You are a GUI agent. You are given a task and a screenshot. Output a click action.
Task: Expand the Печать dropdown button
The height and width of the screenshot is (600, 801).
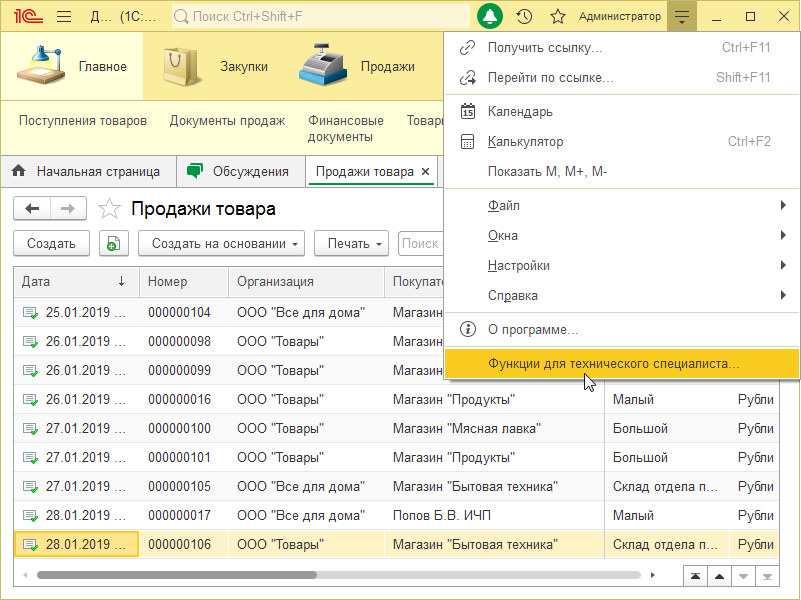click(356, 243)
